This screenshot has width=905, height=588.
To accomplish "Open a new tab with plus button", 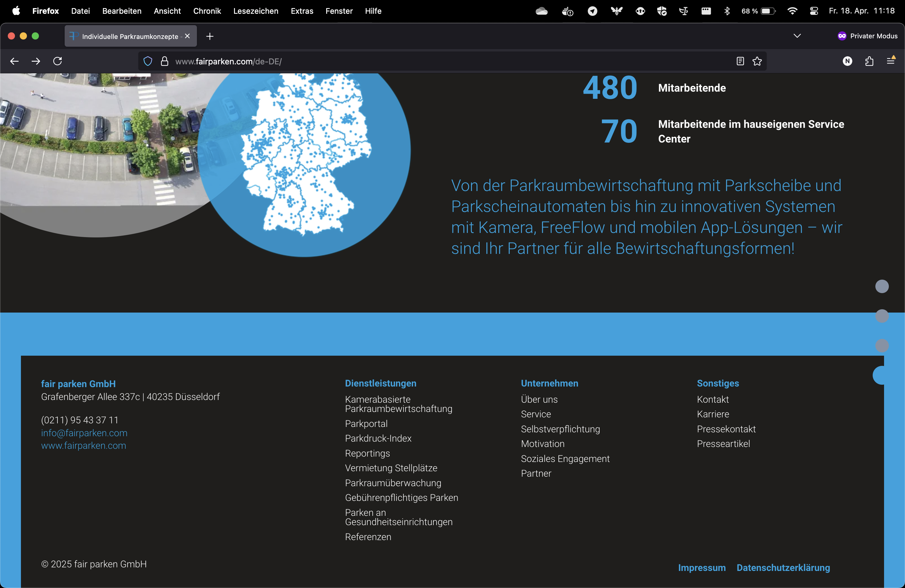I will [209, 36].
